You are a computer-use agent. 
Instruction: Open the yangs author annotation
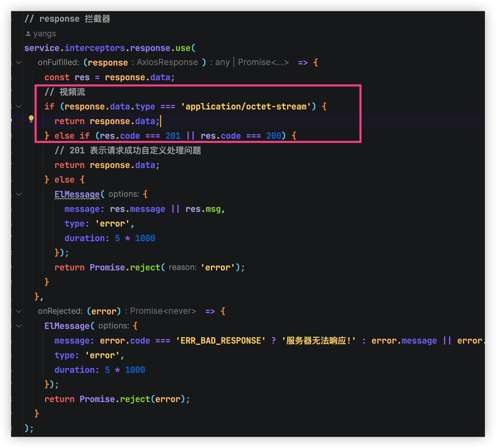[x=44, y=34]
